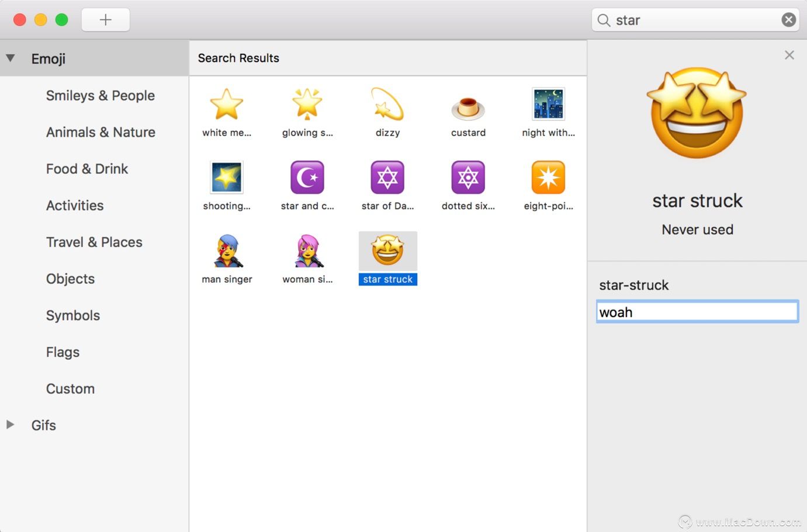The width and height of the screenshot is (807, 532).
Task: Open Objects category
Action: (x=70, y=279)
